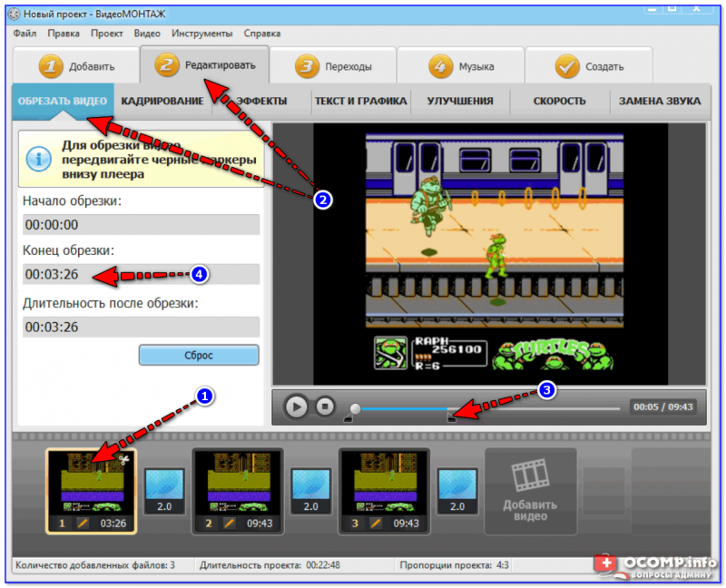726x588 pixels.
Task: Click the 00:05 / 09:43 time display
Action: coord(663,407)
